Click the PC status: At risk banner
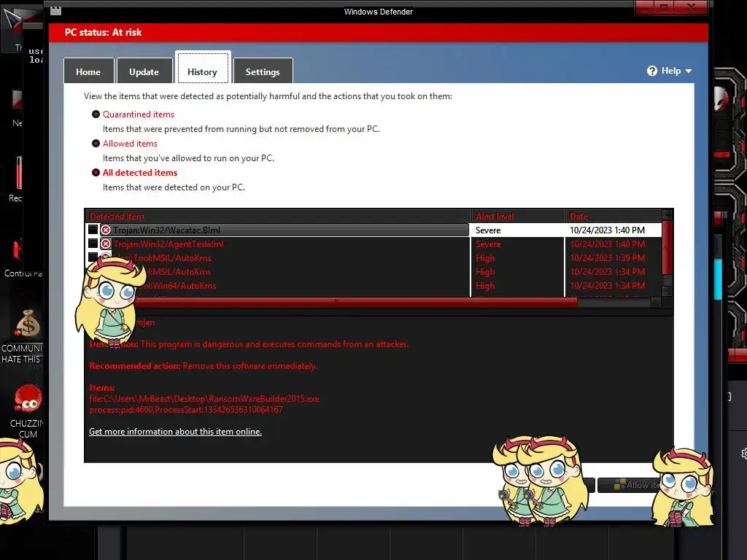This screenshot has height=560, width=747. coord(379,32)
